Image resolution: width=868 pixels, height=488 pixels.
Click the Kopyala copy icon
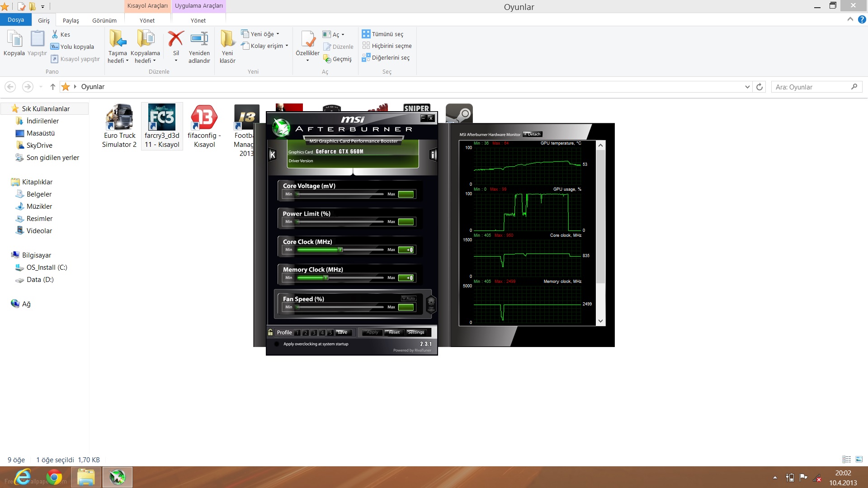click(x=14, y=39)
